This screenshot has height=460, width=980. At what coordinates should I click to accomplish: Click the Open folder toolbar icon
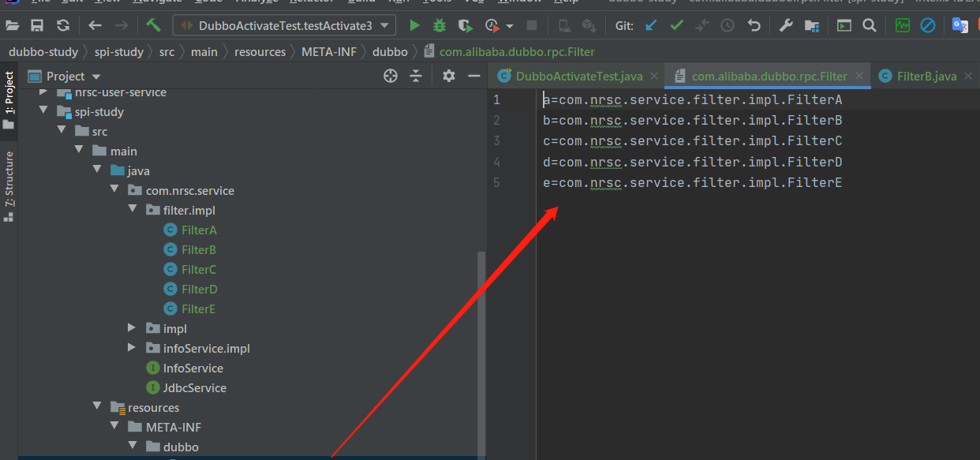coord(12,25)
